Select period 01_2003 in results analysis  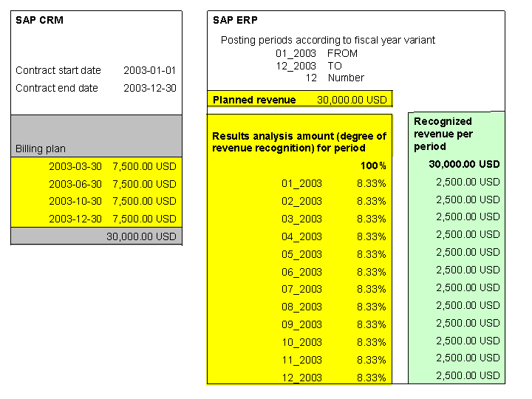click(x=301, y=183)
